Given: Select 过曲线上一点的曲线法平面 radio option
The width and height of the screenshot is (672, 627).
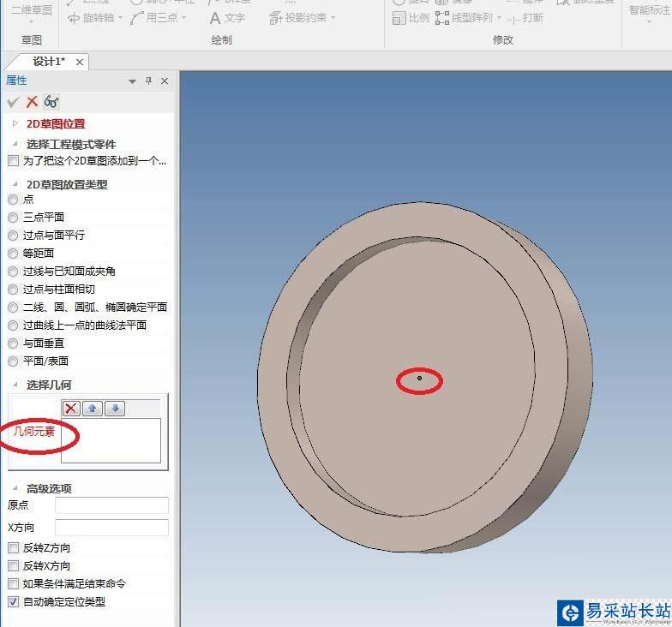Looking at the screenshot, I should click(x=13, y=325).
